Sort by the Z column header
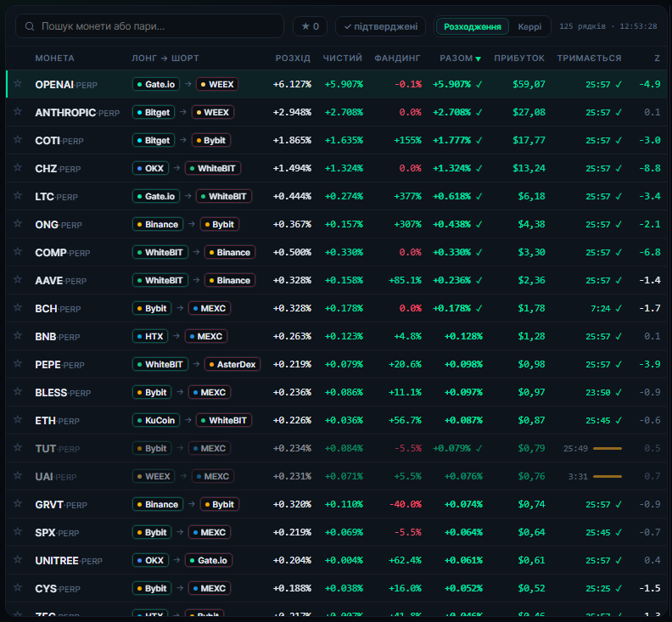This screenshot has height=622, width=672. point(657,59)
